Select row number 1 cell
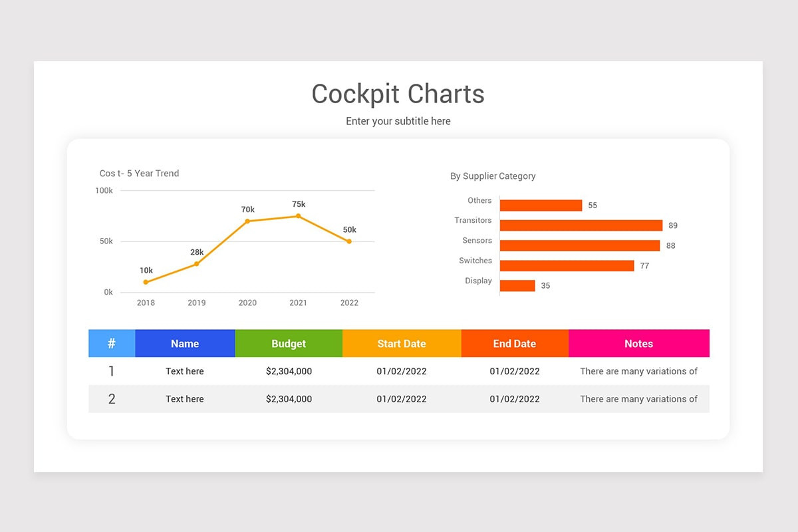The image size is (798, 532). pos(112,371)
